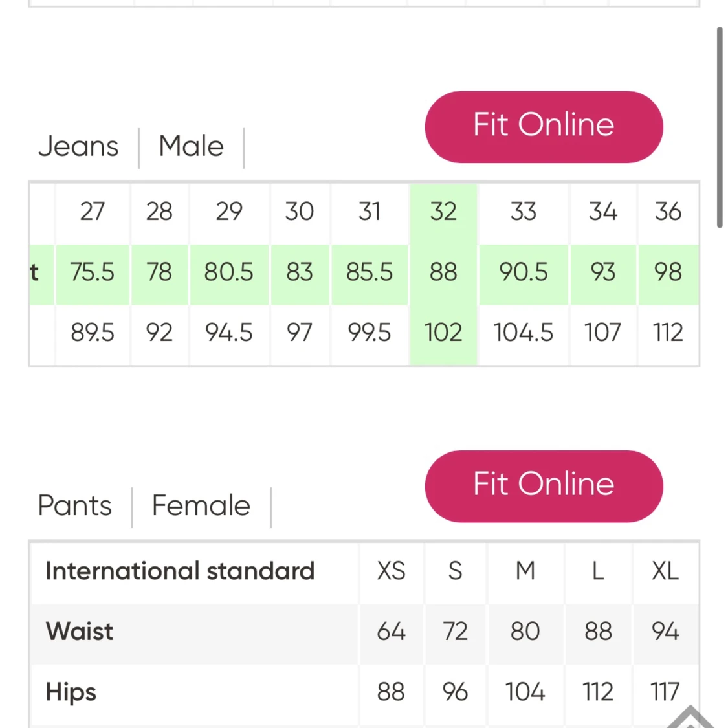Click the 104.5 measurement cell
The width and height of the screenshot is (728, 728).
point(523,333)
